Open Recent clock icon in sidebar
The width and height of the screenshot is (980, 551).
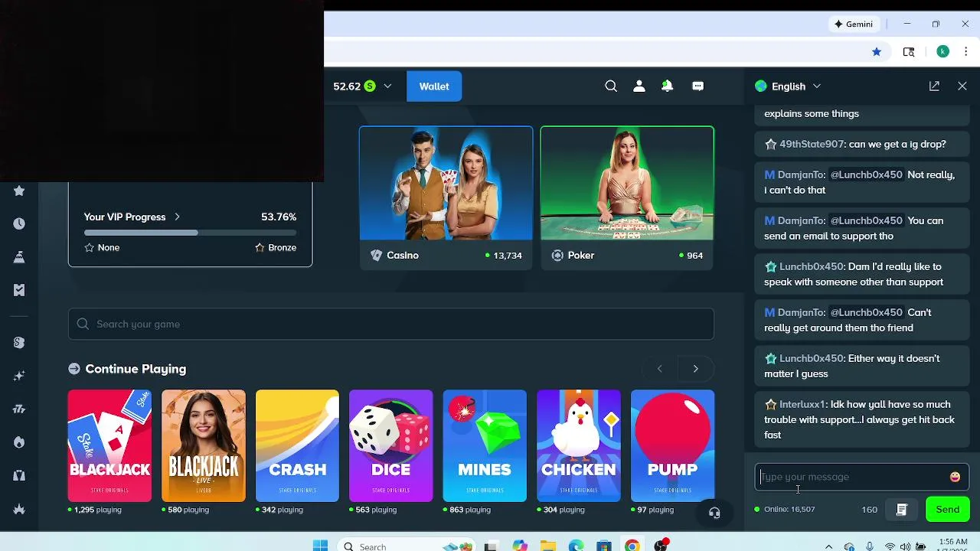point(19,223)
